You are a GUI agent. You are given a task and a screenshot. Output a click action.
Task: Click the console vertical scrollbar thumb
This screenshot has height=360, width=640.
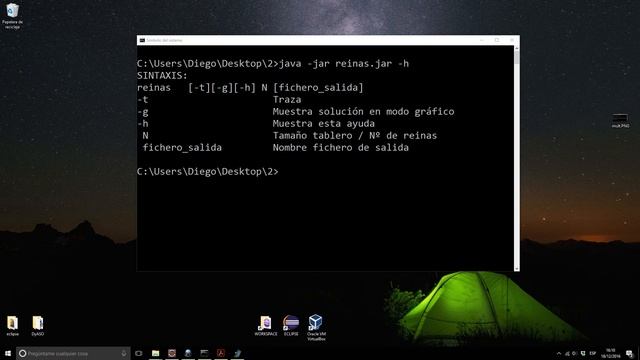(517, 58)
